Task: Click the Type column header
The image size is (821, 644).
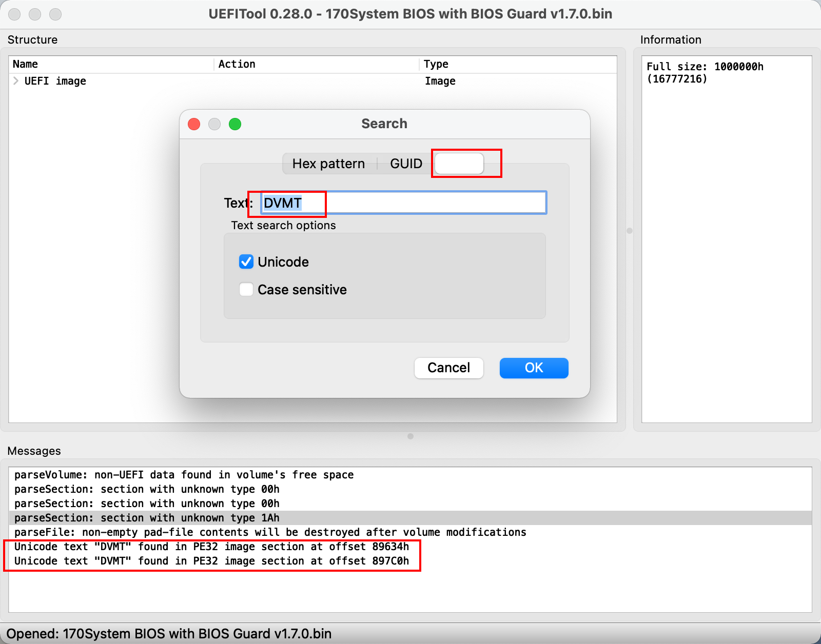Action: 518,64
